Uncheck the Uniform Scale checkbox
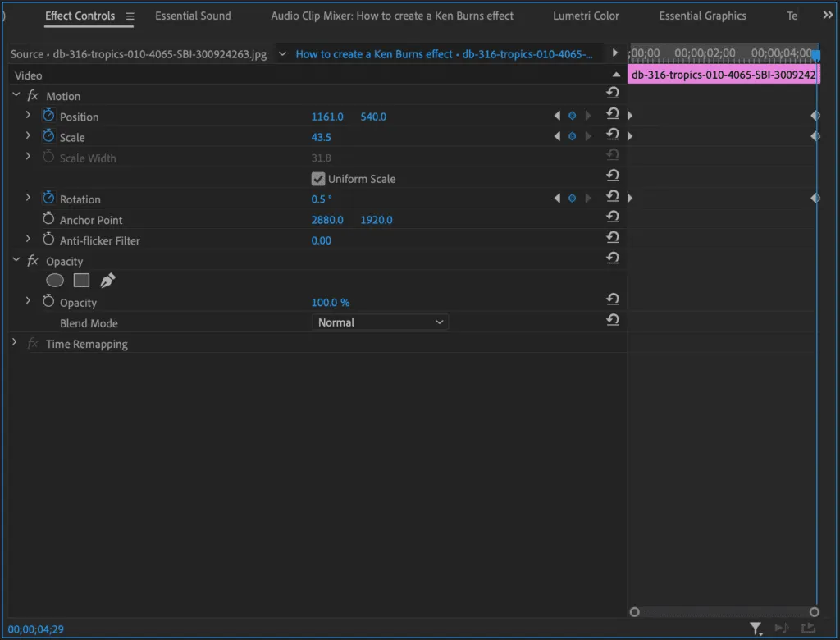Screen dimensions: 840x640 point(318,179)
